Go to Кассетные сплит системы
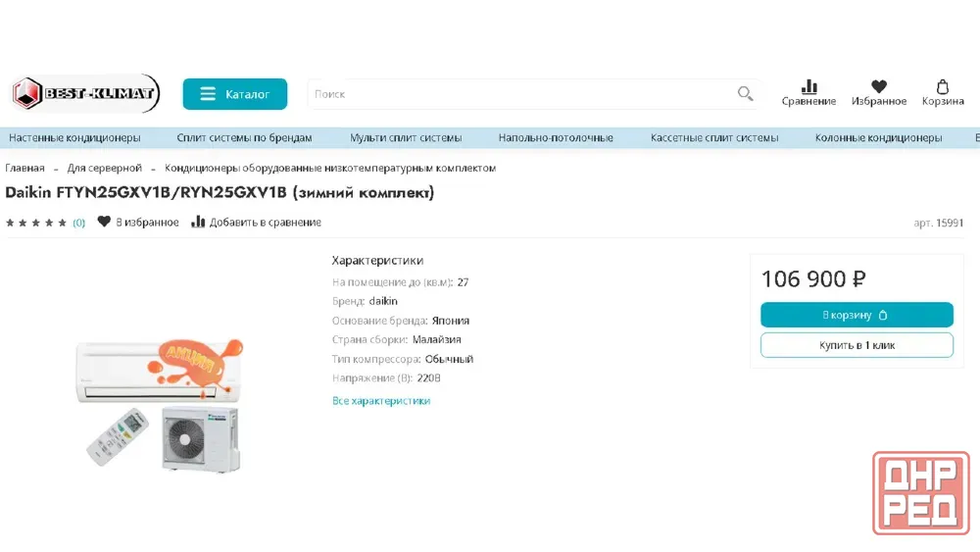The width and height of the screenshot is (980, 552). coord(714,137)
